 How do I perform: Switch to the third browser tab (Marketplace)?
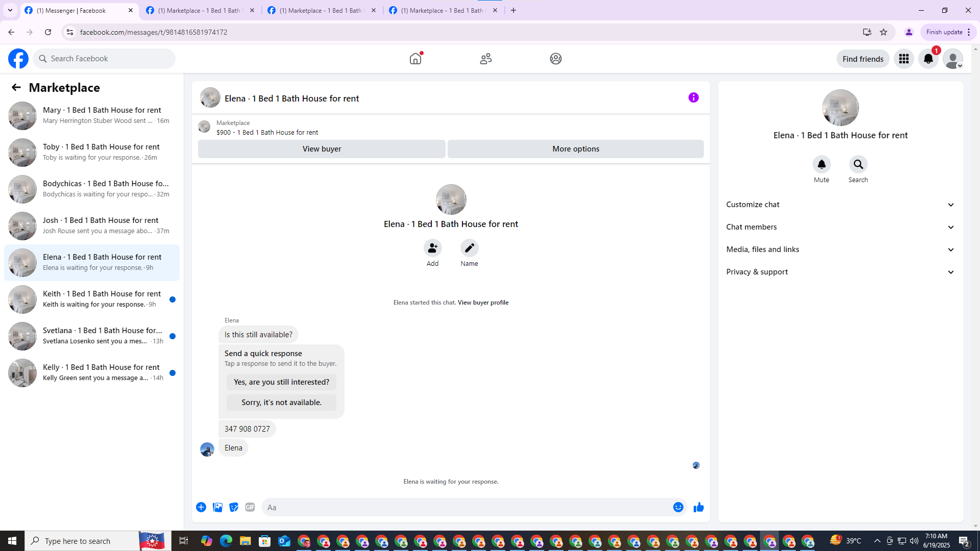322,10
